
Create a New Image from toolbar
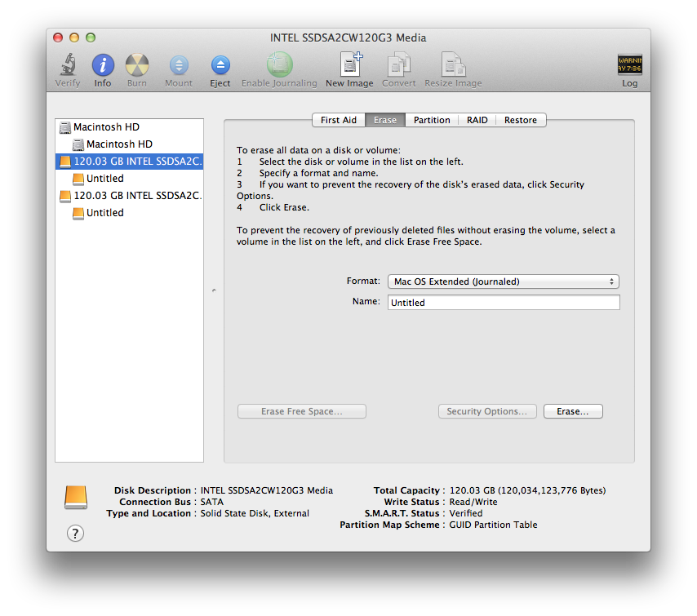click(351, 64)
